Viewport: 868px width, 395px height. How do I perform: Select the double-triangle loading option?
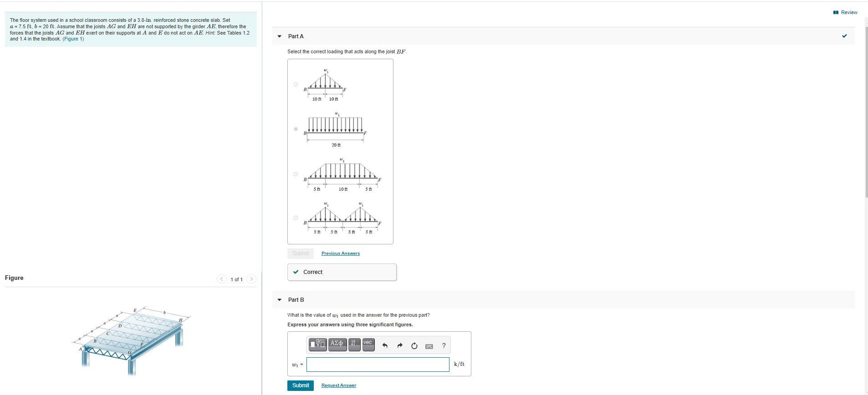(x=296, y=218)
